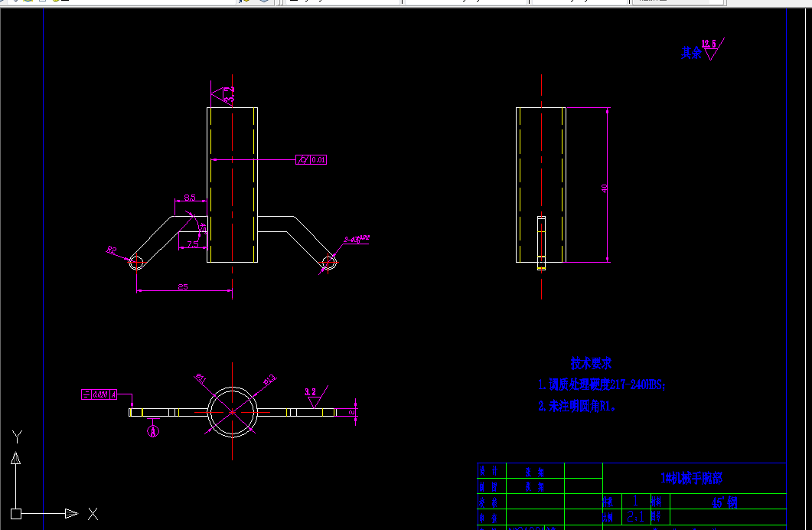Select the note line 2.未注明圆角R1
812x530 pixels.
click(x=576, y=407)
